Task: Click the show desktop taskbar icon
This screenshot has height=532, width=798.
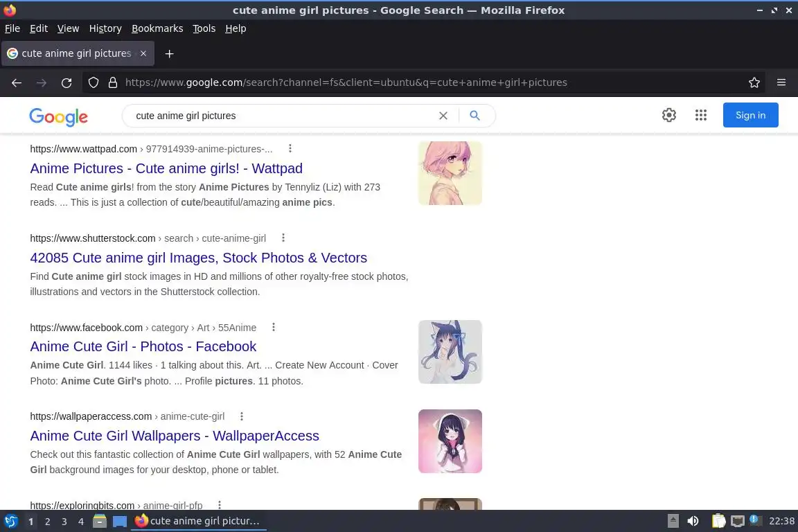Action: [120, 522]
